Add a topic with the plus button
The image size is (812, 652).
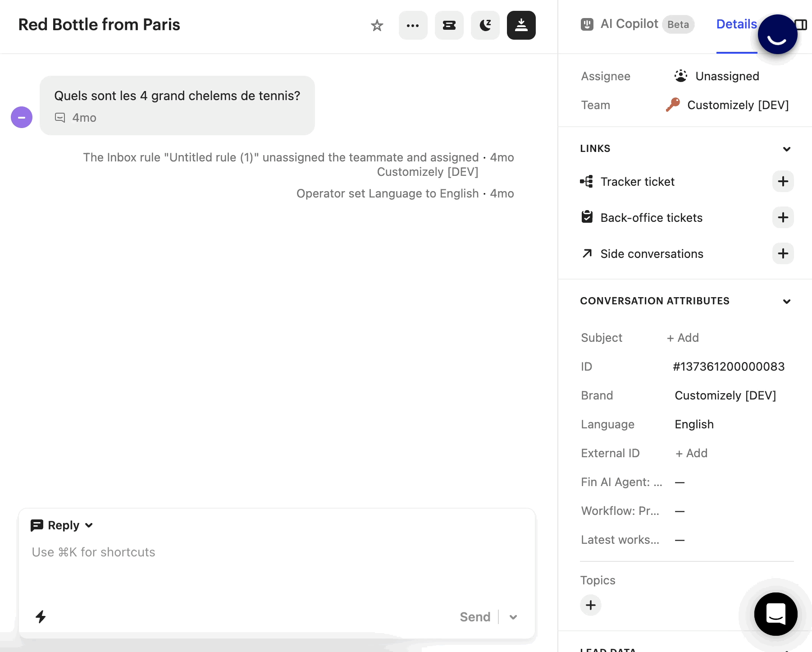590,605
